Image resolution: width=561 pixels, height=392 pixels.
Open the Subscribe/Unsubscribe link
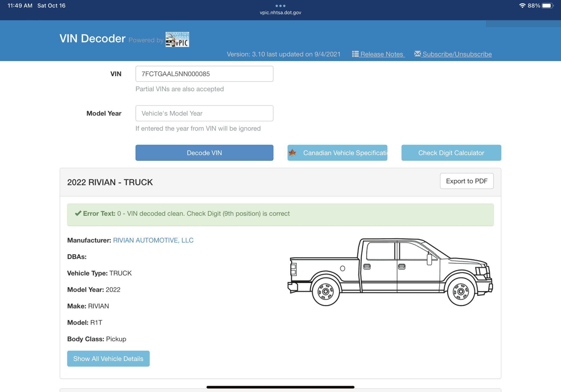(457, 54)
